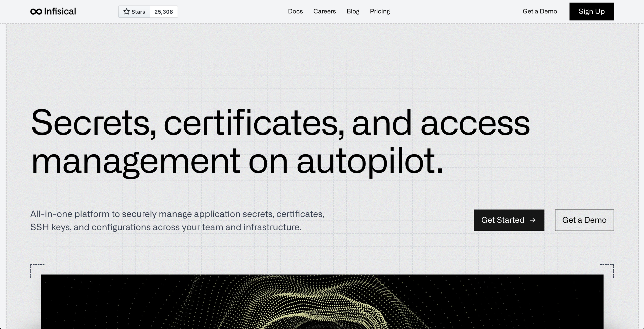This screenshot has height=329, width=644.
Task: Click the Infisical wordmark in header
Action: click(60, 12)
